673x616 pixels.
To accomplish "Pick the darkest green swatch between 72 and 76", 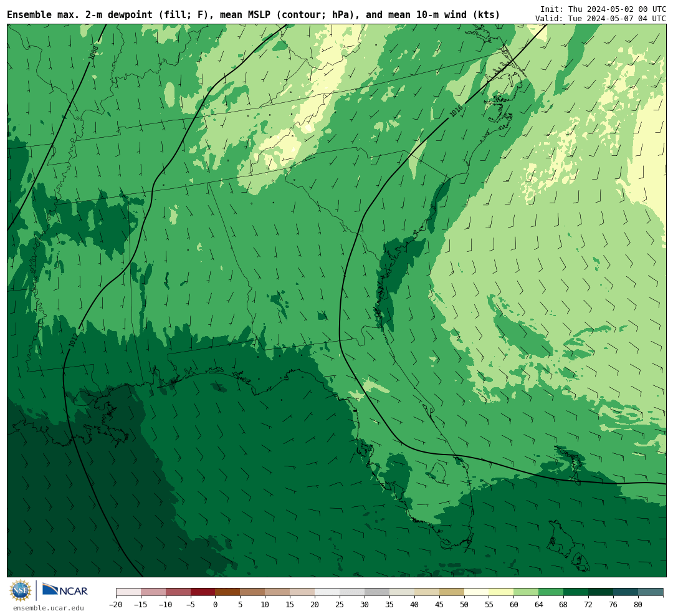I will click(x=601, y=592).
